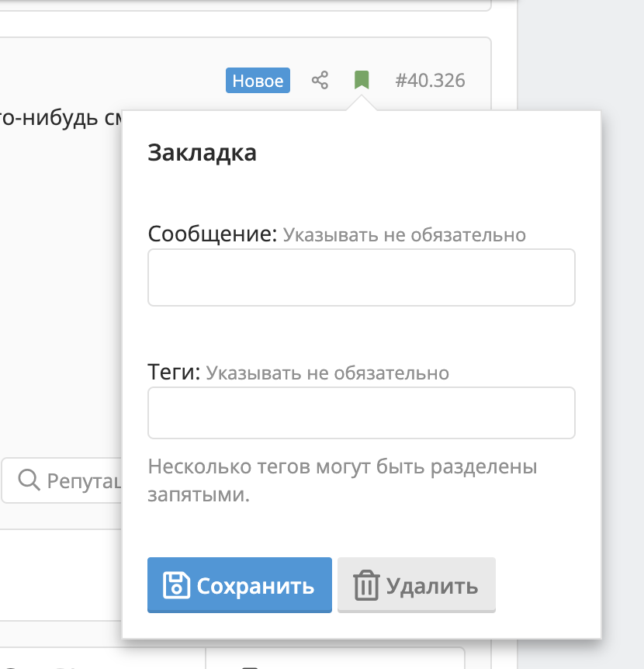Focus the Теги input field

point(362,413)
